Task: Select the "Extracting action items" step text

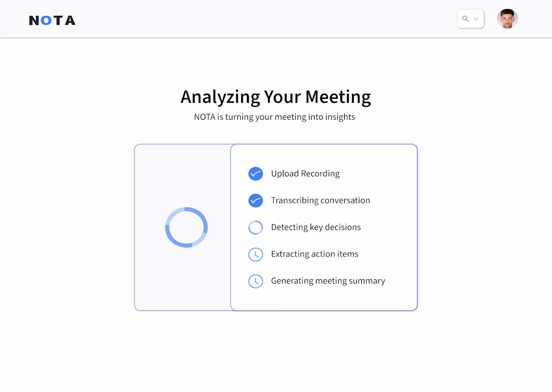Action: click(315, 254)
